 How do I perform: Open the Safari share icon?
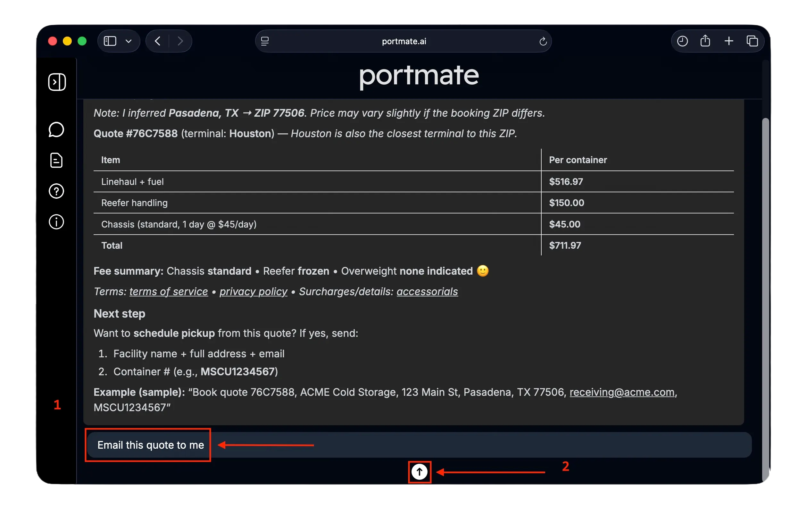705,41
